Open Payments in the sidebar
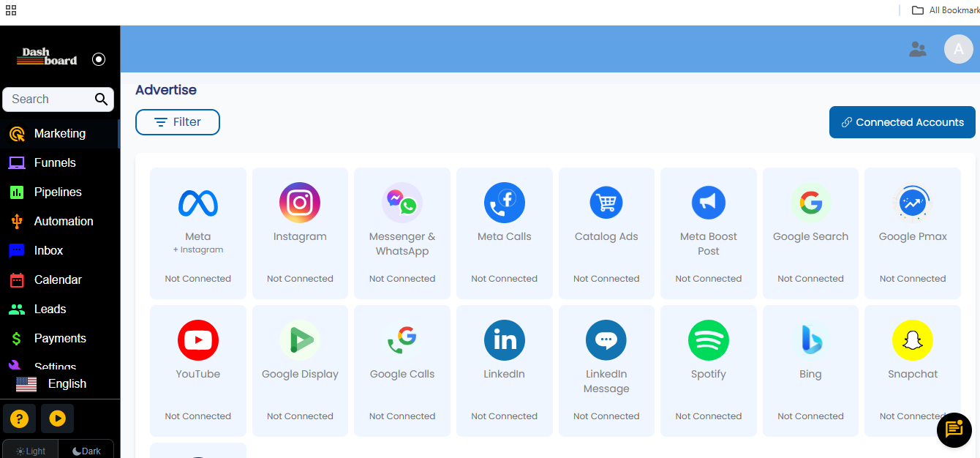This screenshot has height=458, width=980. pos(60,338)
